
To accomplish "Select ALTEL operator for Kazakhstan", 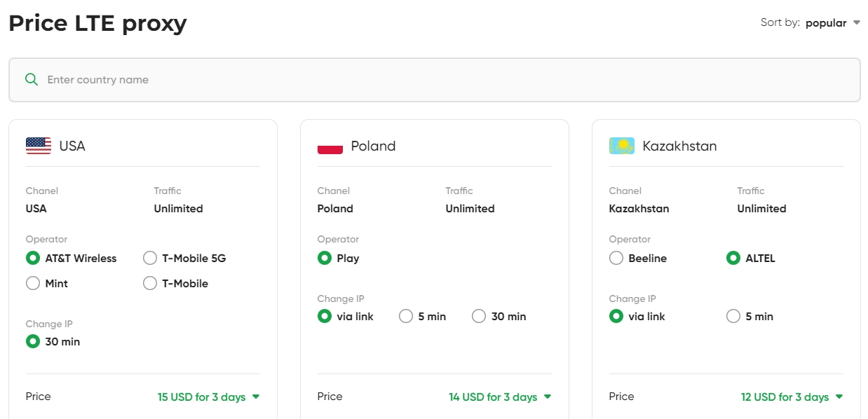I will pyautogui.click(x=751, y=258).
